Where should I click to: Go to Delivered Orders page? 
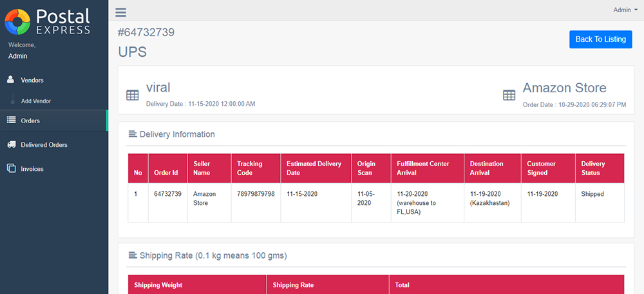click(x=44, y=144)
